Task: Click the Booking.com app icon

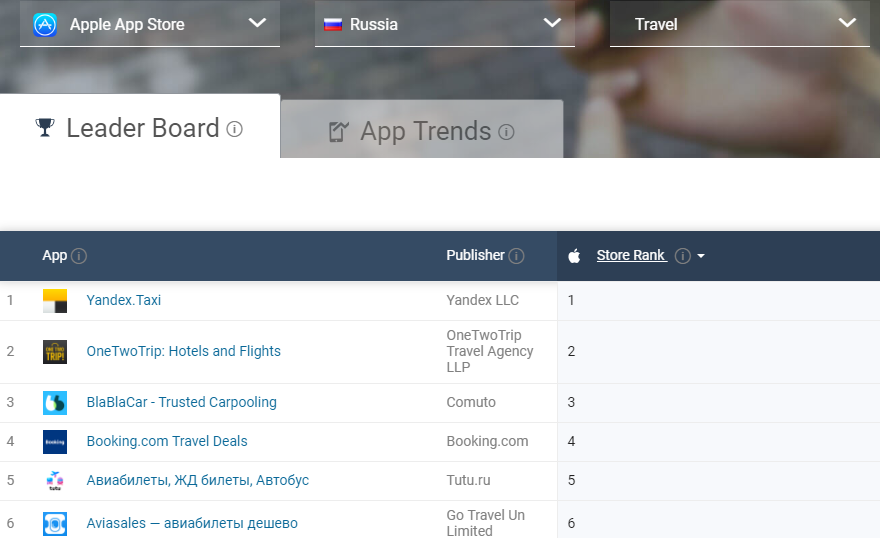Action: [55, 442]
